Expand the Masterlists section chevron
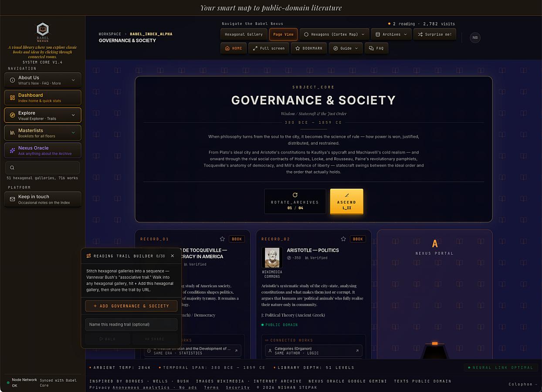Image resolution: width=542 pixels, height=392 pixels. coord(73,133)
